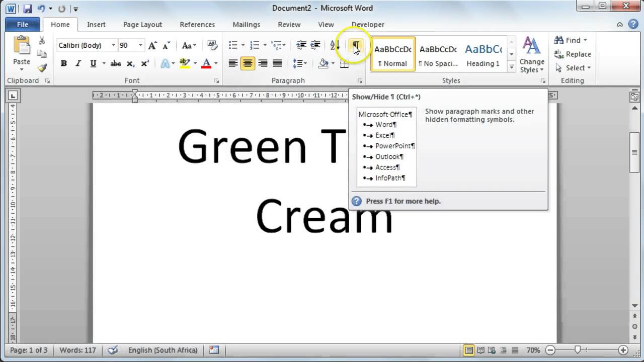Image resolution: width=644 pixels, height=362 pixels.
Task: Click the Copy icon in Clipboard group
Action: click(42, 54)
